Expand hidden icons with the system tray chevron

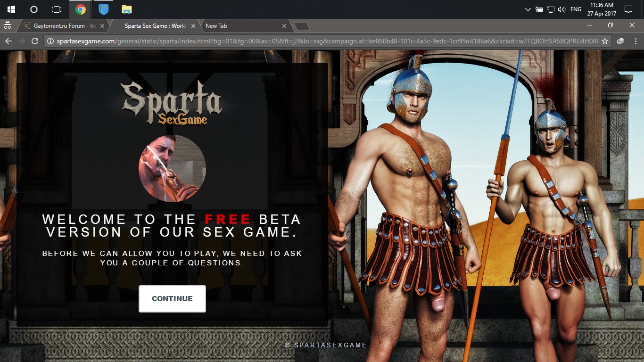[528, 9]
